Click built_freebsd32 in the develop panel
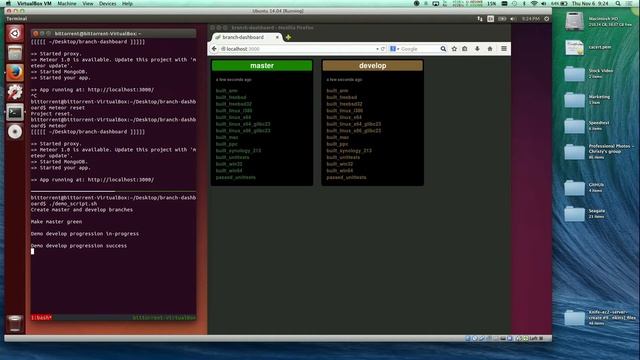The image size is (640, 360). pyautogui.click(x=344, y=104)
